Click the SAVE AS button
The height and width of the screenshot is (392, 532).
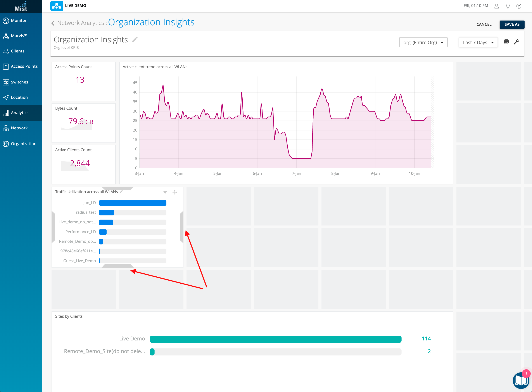(x=512, y=24)
